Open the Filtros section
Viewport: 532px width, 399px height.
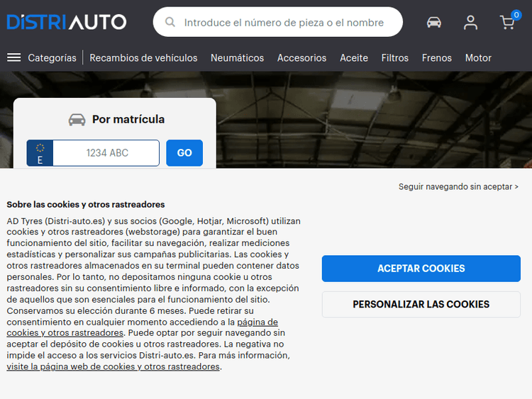coord(395,58)
